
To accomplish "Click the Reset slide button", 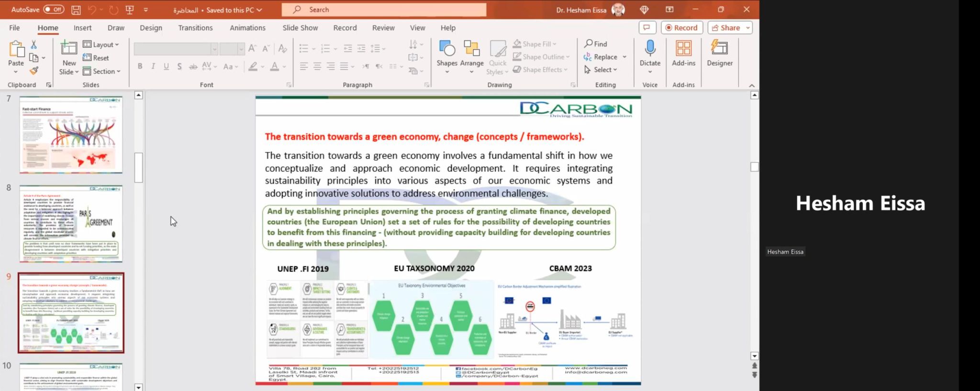I will click(x=96, y=58).
